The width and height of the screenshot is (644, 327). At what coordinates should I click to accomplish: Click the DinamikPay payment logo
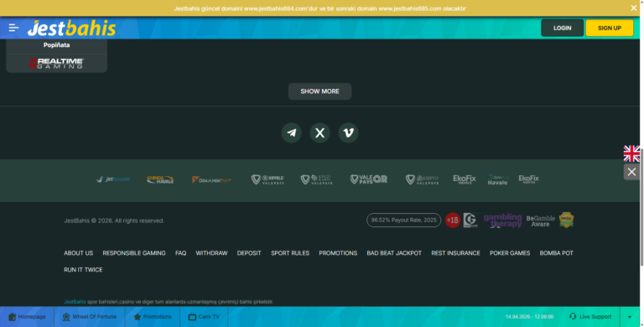[x=211, y=179]
